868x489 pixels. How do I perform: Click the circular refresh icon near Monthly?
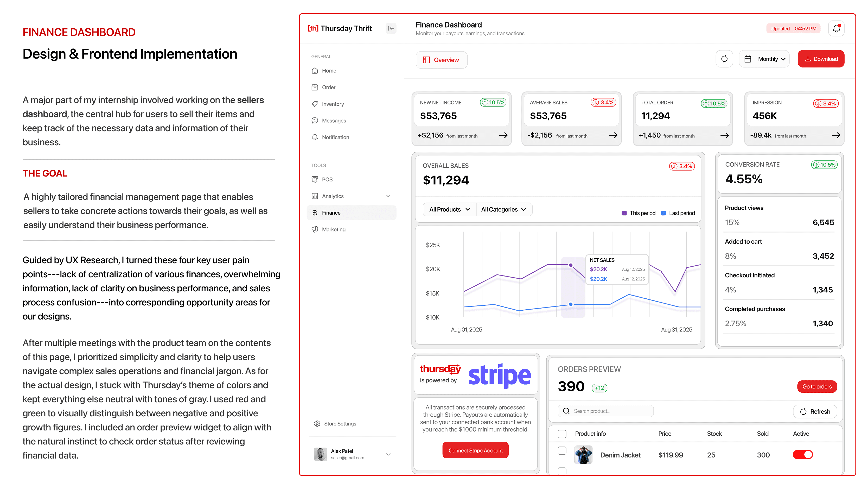click(724, 59)
